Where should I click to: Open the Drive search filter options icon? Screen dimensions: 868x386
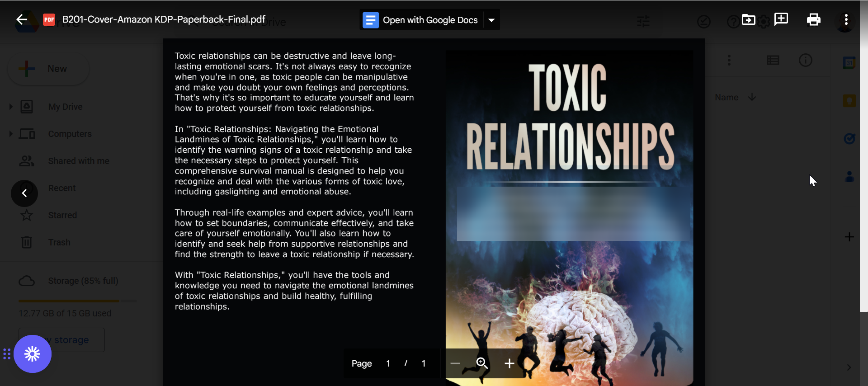coord(643,21)
